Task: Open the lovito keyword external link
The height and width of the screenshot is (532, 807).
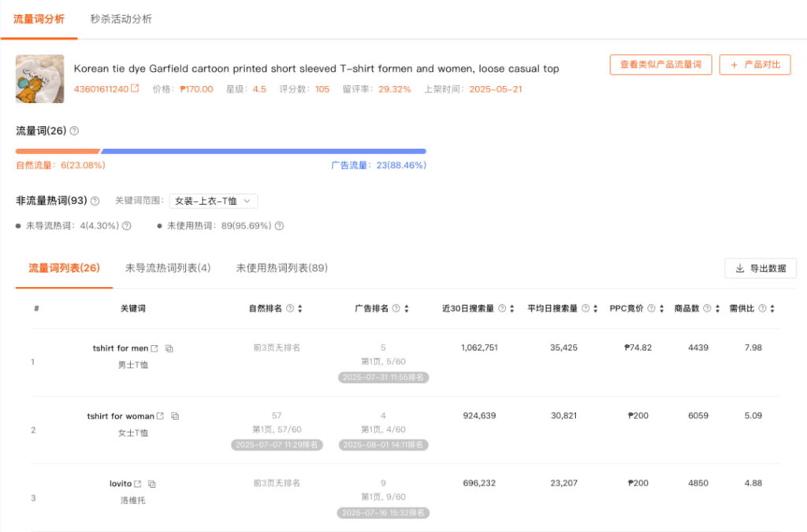Action: tap(139, 483)
